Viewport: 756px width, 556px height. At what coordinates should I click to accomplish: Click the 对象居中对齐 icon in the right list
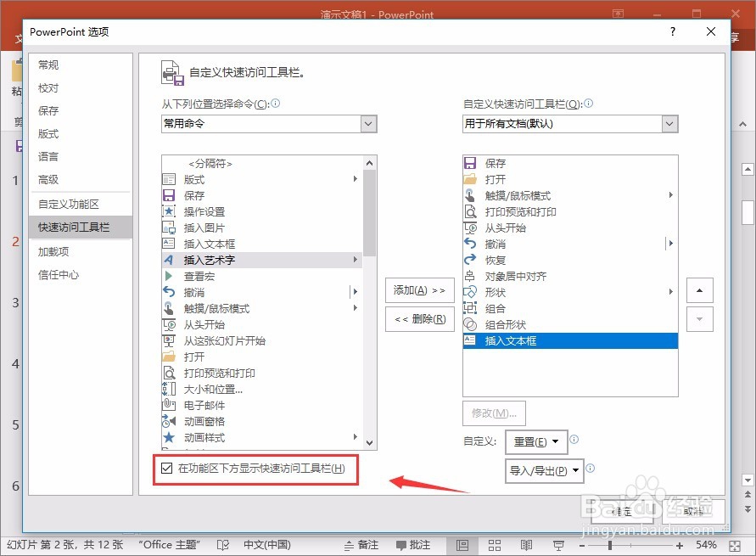point(470,276)
